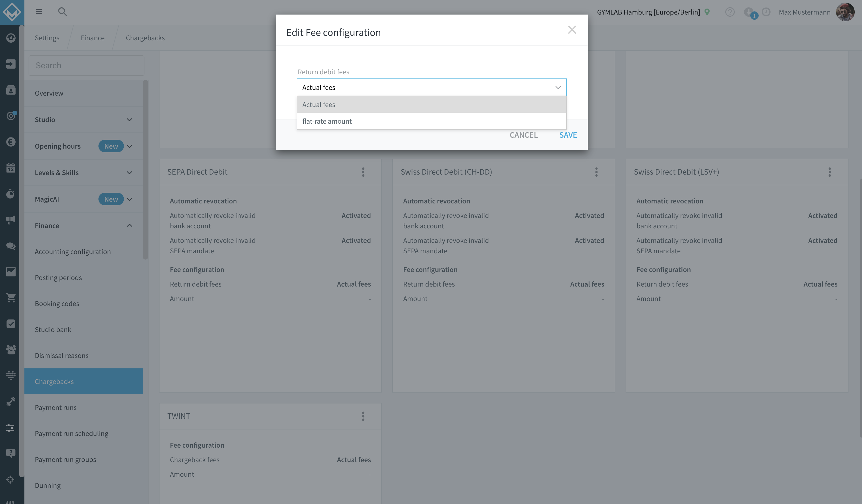Open the question mark help sidebar icon
The image size is (862, 504).
(11, 453)
